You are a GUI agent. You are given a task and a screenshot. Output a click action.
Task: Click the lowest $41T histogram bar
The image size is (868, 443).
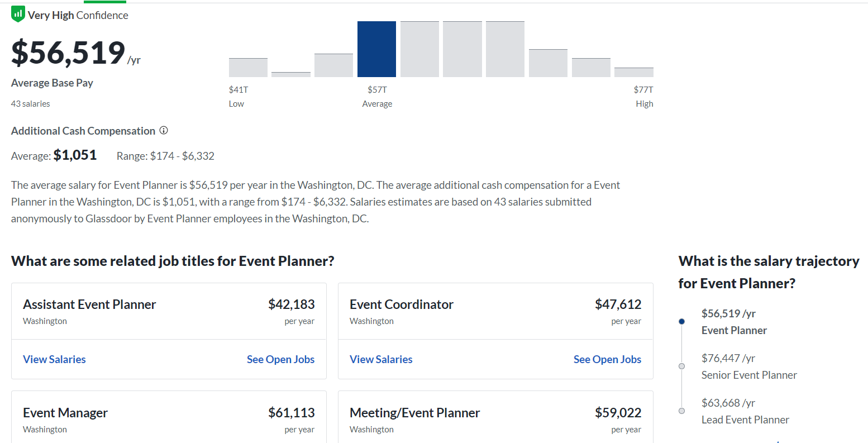(x=247, y=67)
